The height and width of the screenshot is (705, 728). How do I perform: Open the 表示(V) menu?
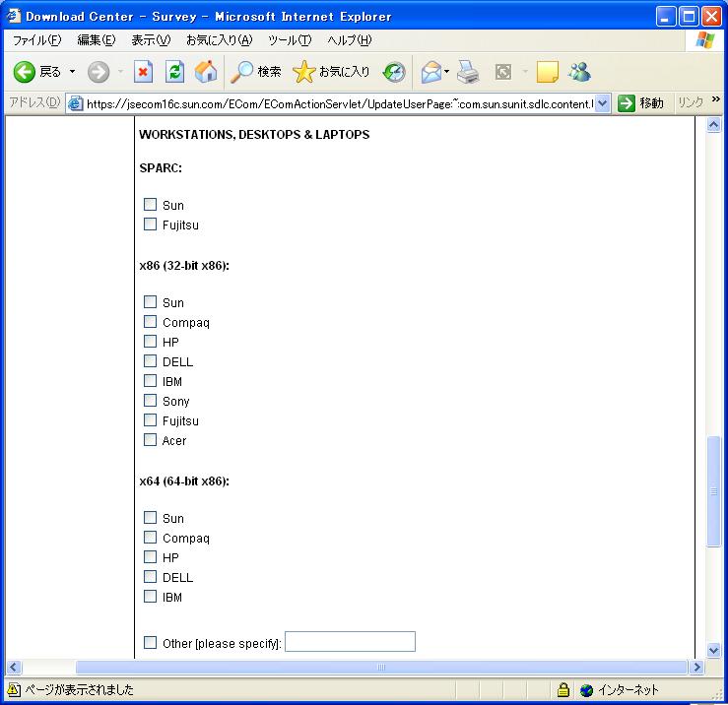point(151,40)
